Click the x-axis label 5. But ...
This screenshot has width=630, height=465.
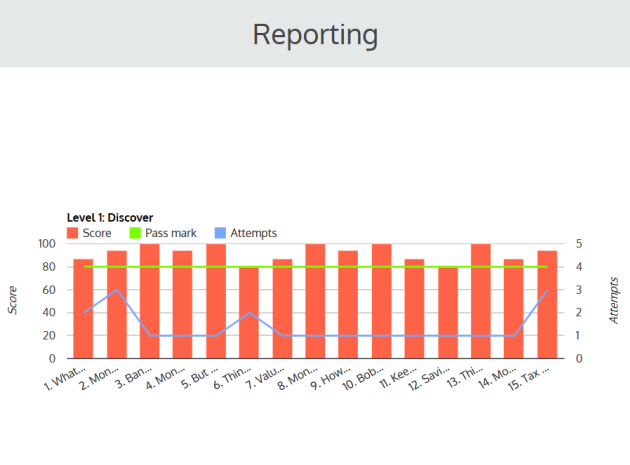pos(199,377)
